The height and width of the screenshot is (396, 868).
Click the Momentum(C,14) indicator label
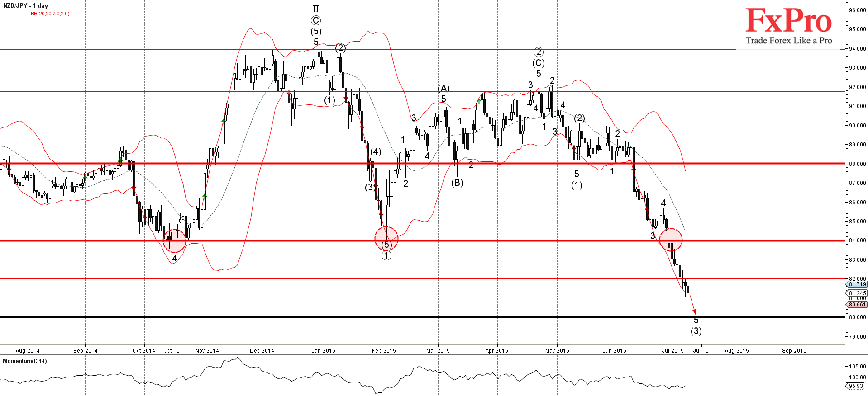[25, 361]
